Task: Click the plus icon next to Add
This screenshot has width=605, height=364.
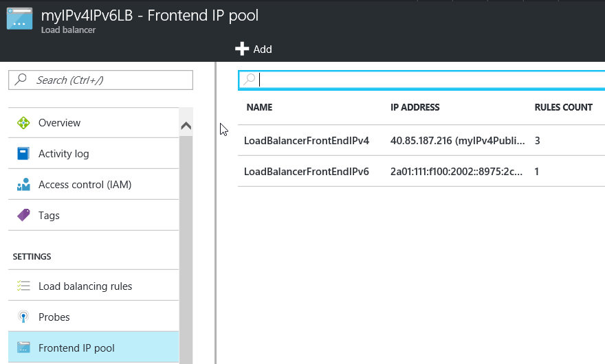Action: click(x=242, y=49)
